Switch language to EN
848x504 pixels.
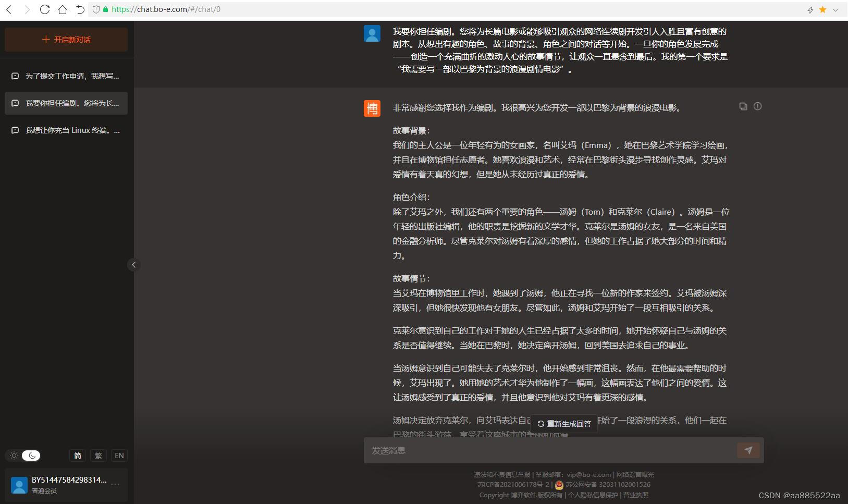(x=119, y=456)
